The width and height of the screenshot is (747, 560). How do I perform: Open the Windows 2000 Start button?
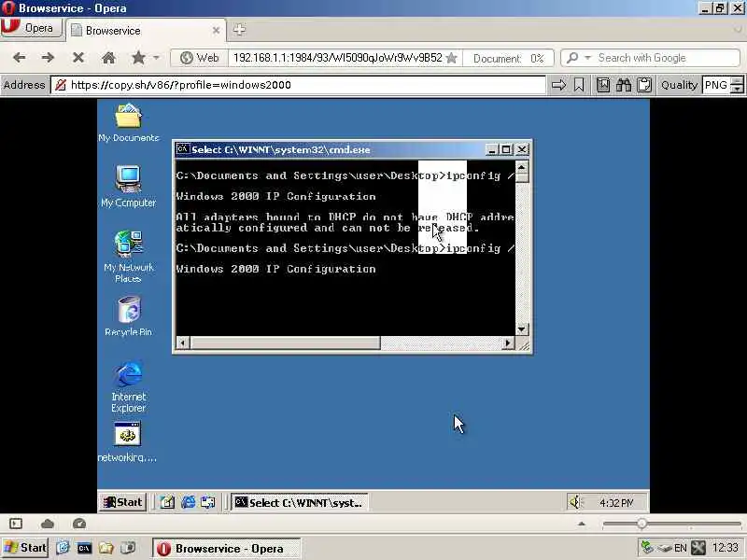(x=123, y=502)
